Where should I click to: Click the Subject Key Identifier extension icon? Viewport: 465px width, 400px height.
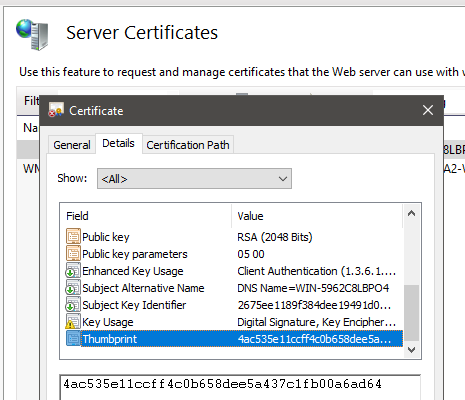pos(73,305)
